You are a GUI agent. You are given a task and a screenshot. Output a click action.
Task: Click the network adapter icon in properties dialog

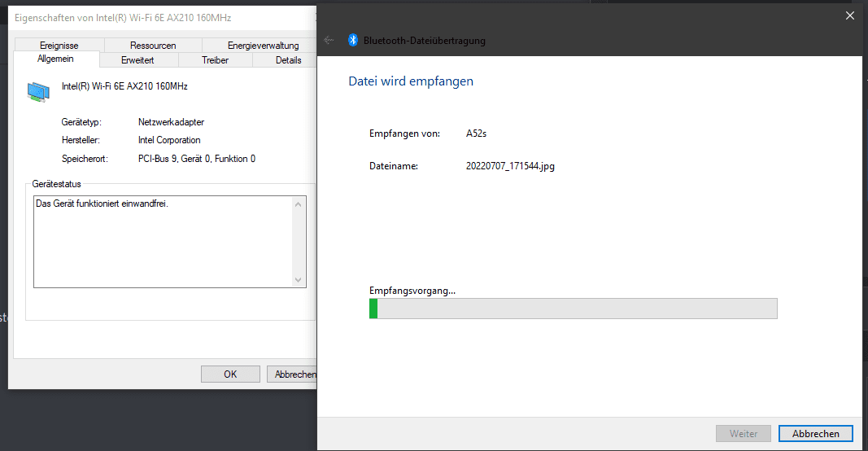click(38, 91)
